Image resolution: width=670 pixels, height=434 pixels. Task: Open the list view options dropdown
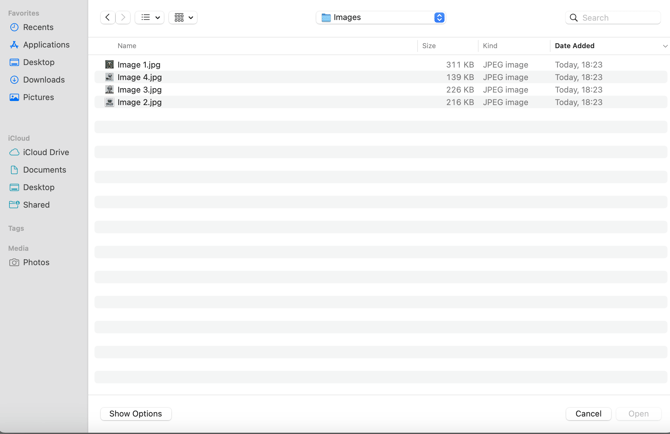tap(150, 17)
